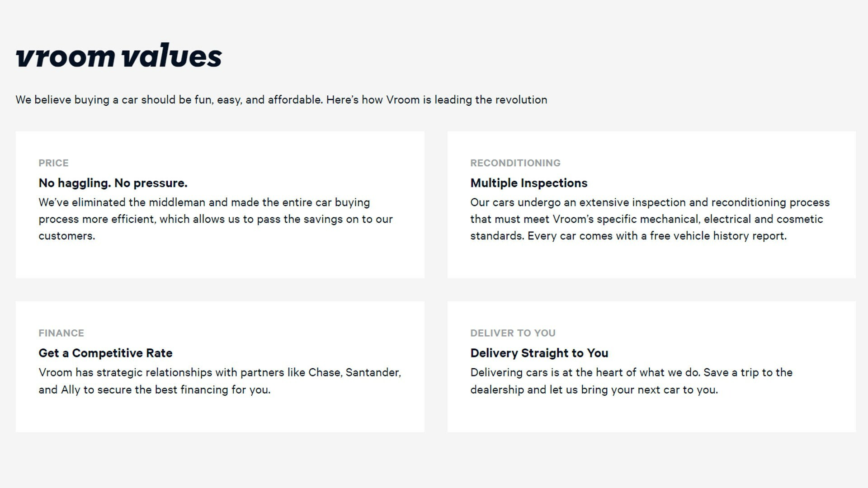Click the word "customers." in the price card

(x=67, y=236)
